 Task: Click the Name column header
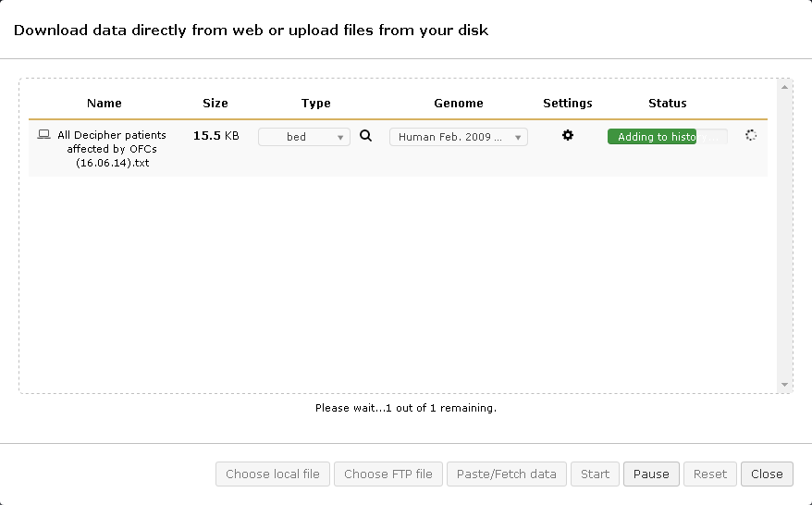pyautogui.click(x=105, y=103)
